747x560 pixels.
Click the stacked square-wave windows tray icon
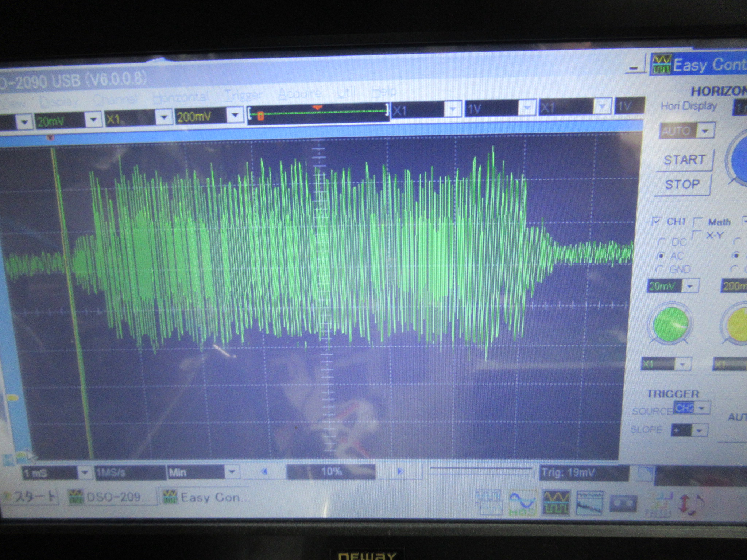tap(489, 502)
